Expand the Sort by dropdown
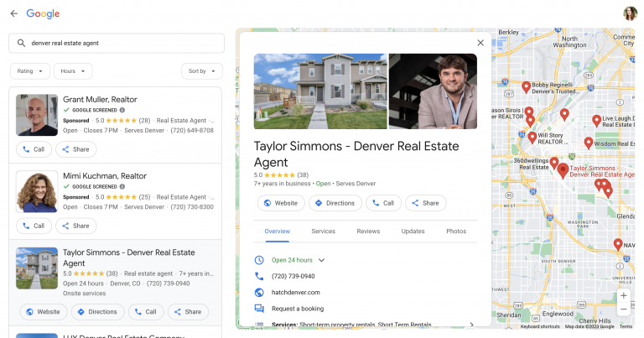The image size is (644, 338). click(202, 71)
